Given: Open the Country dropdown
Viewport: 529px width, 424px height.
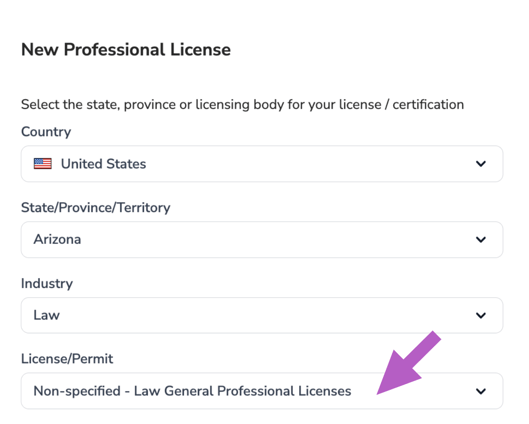Looking at the screenshot, I should 262,164.
